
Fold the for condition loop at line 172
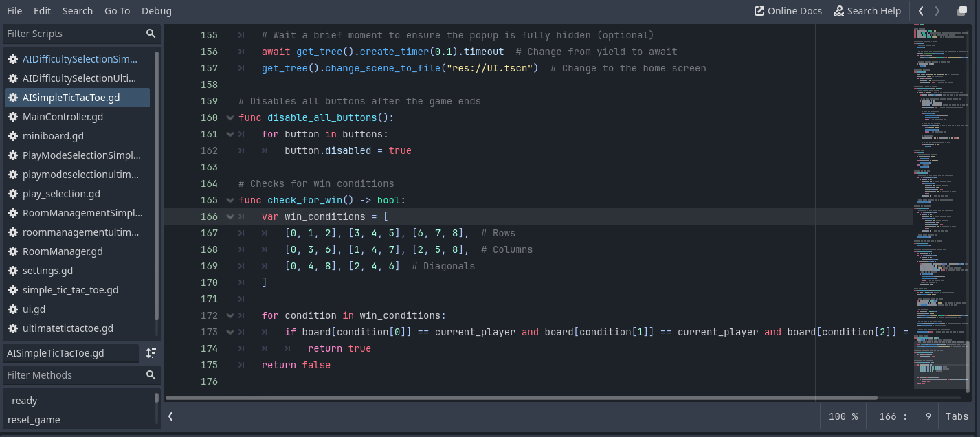coord(230,315)
